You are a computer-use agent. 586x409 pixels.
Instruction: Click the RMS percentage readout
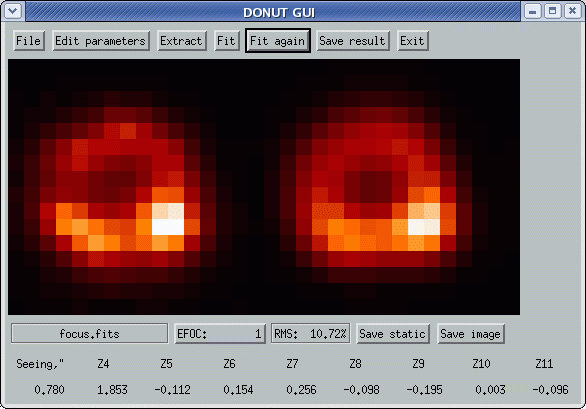(x=311, y=333)
